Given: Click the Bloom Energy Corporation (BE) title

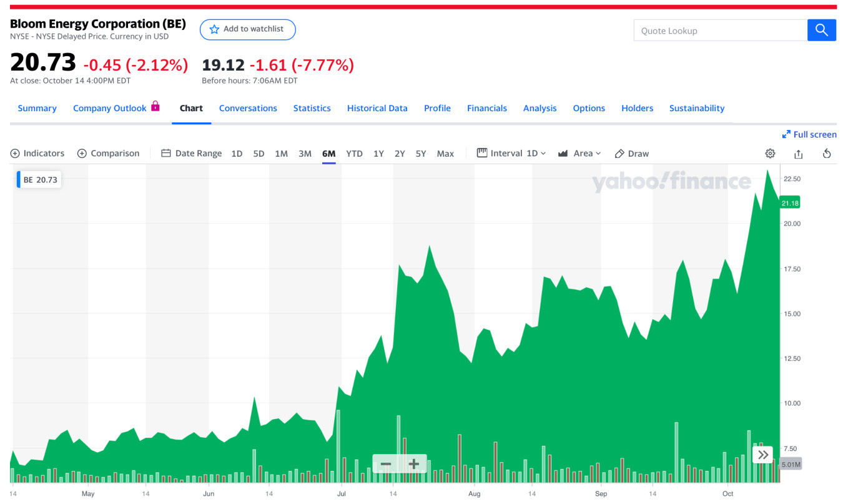Looking at the screenshot, I should point(98,24).
